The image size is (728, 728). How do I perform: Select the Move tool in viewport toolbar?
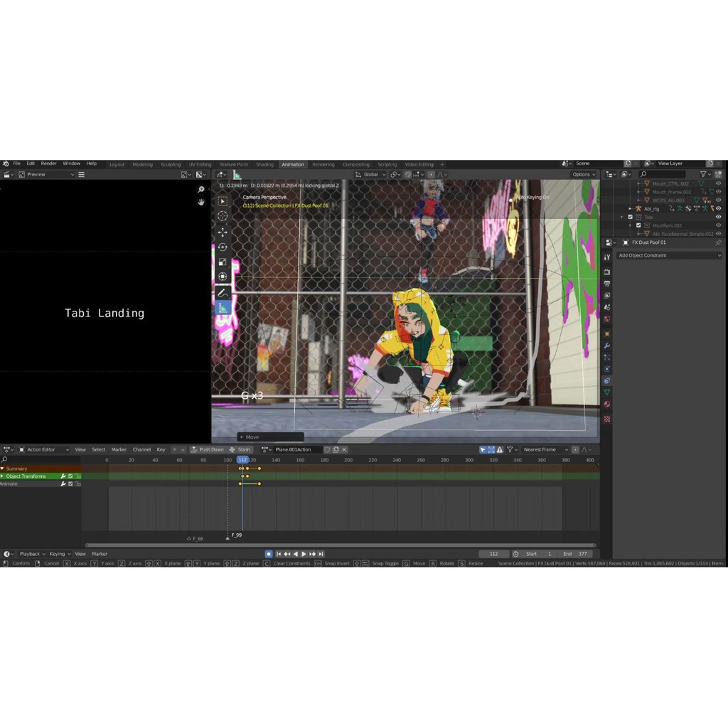coord(223,232)
